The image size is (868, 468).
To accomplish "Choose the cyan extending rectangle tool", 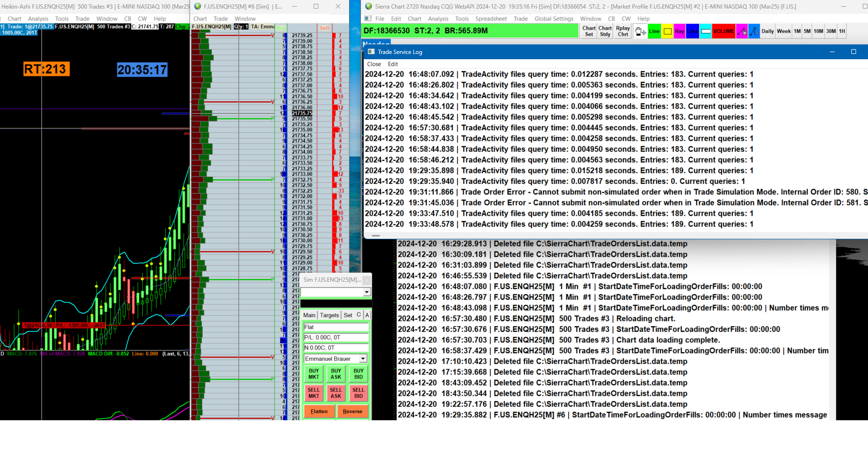I will coord(705,32).
